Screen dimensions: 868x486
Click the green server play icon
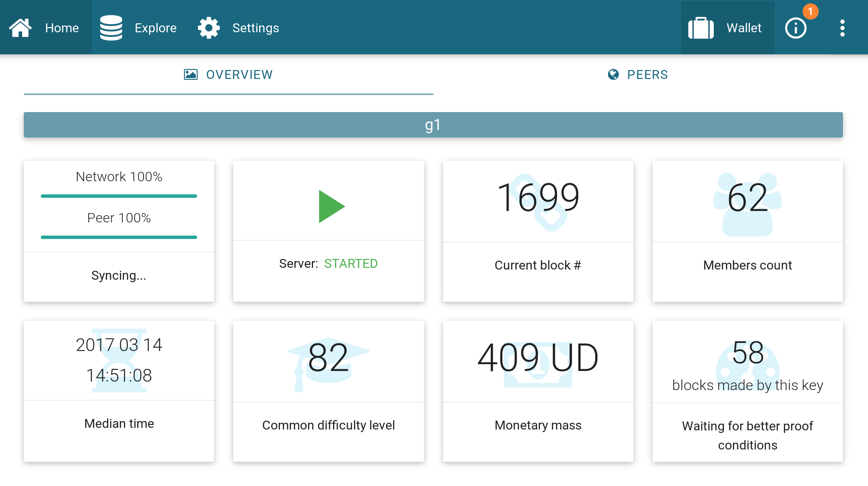coord(331,206)
